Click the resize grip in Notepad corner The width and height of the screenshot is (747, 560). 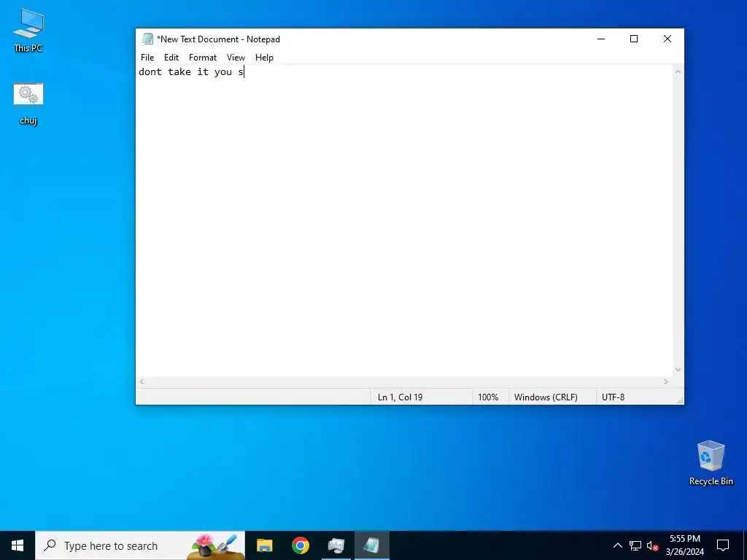click(x=680, y=400)
